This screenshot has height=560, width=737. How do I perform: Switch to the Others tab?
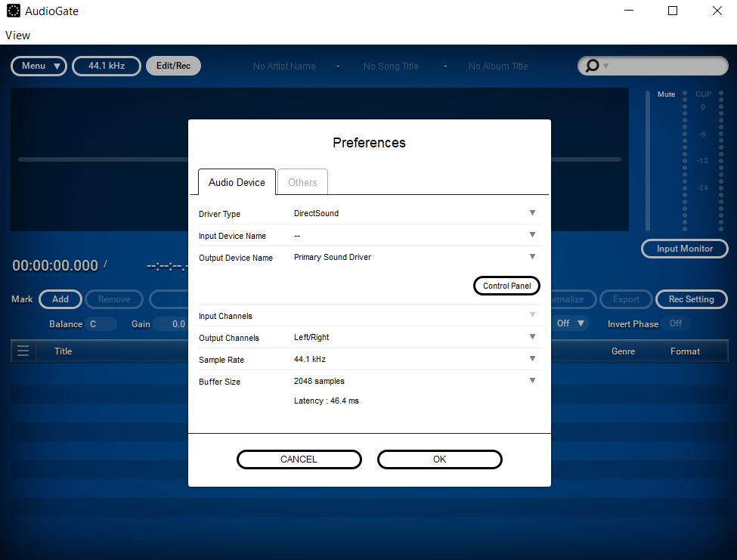coord(302,181)
